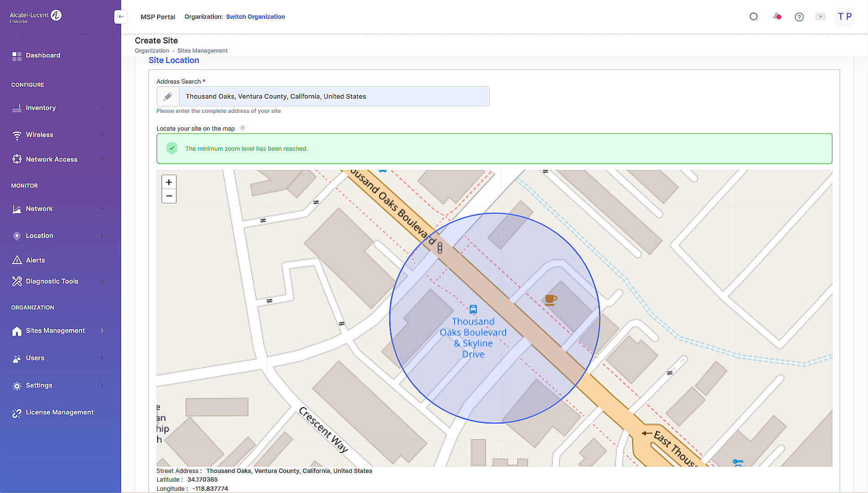This screenshot has width=868, height=493.
Task: Click the pencil edit icon beside address
Action: coord(168,96)
